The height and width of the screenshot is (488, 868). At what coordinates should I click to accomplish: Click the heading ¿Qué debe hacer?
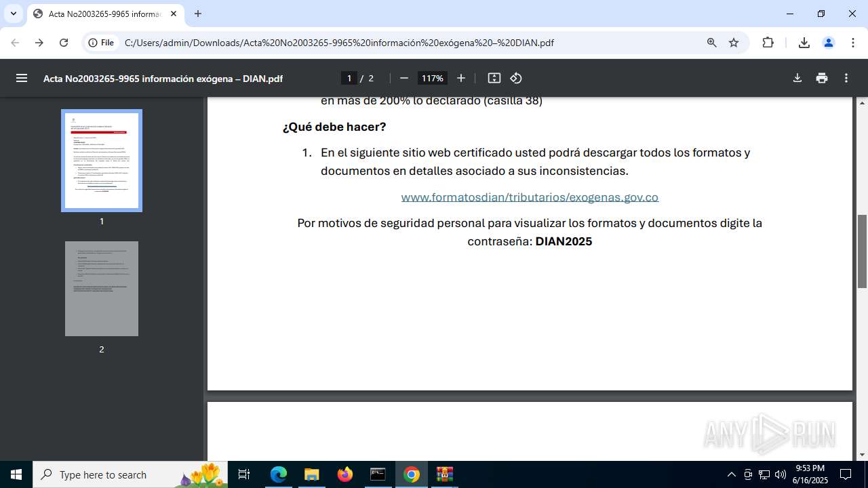click(334, 127)
